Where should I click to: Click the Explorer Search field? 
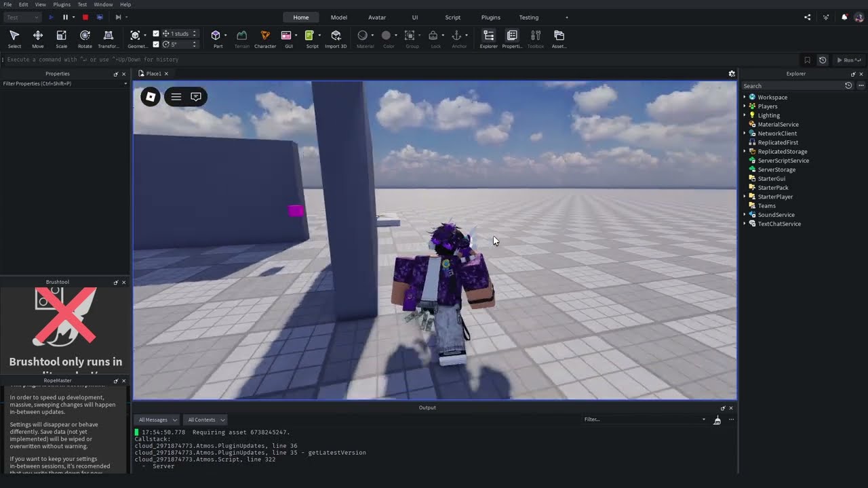[792, 86]
